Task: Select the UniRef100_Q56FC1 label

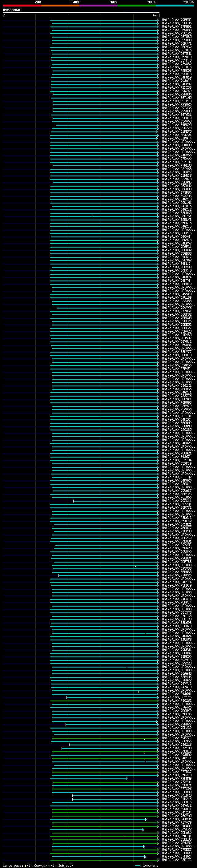Action: coord(177,247)
